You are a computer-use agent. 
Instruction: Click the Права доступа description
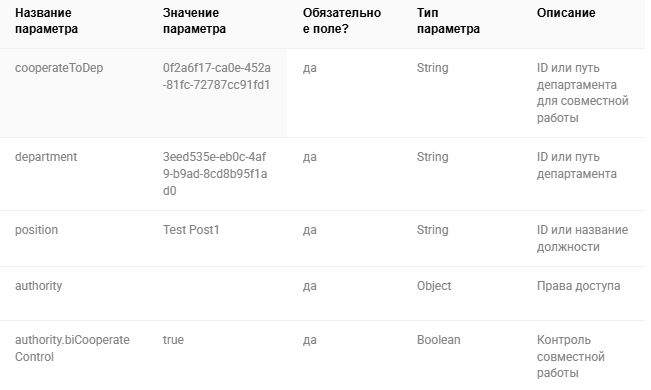[578, 286]
